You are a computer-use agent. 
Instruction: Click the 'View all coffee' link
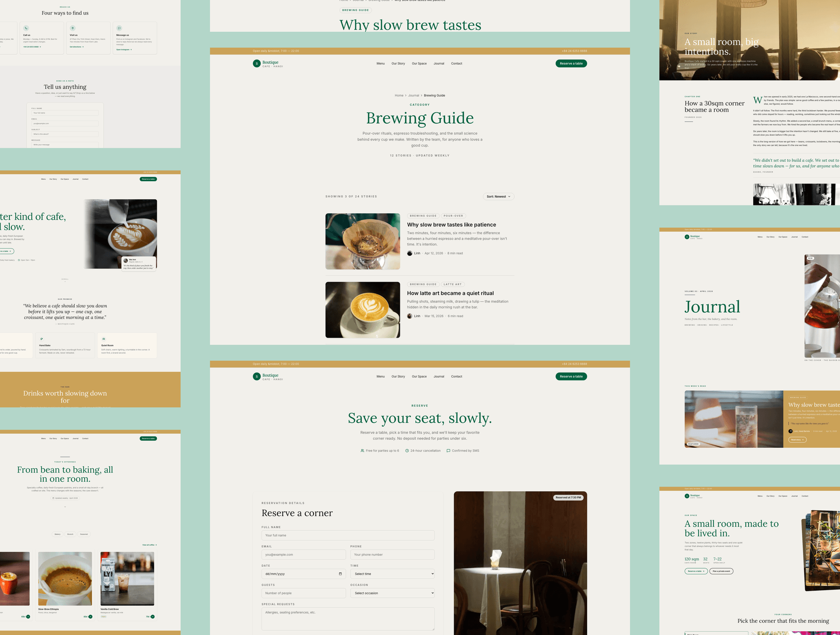tap(149, 545)
